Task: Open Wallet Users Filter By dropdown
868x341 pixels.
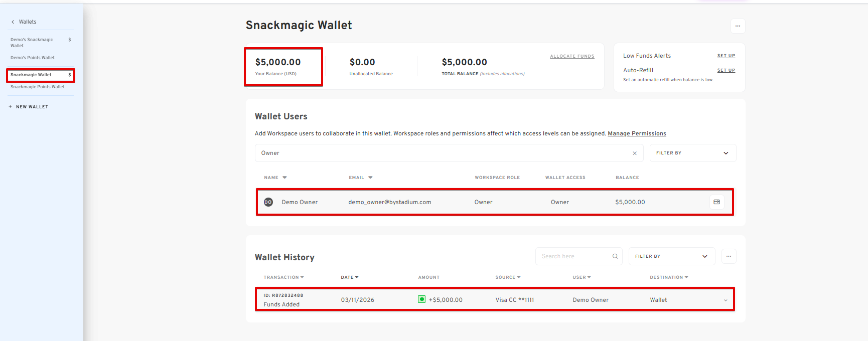Action: pyautogui.click(x=692, y=153)
